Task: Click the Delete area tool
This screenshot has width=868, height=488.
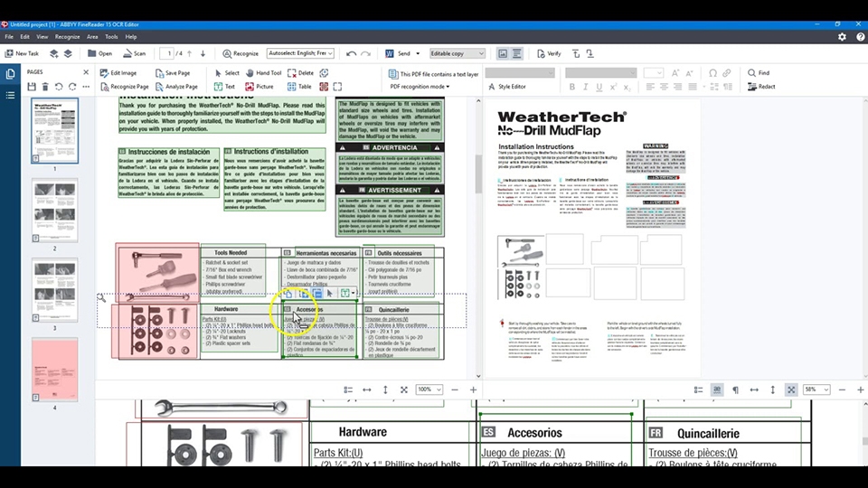Action: [x=300, y=73]
